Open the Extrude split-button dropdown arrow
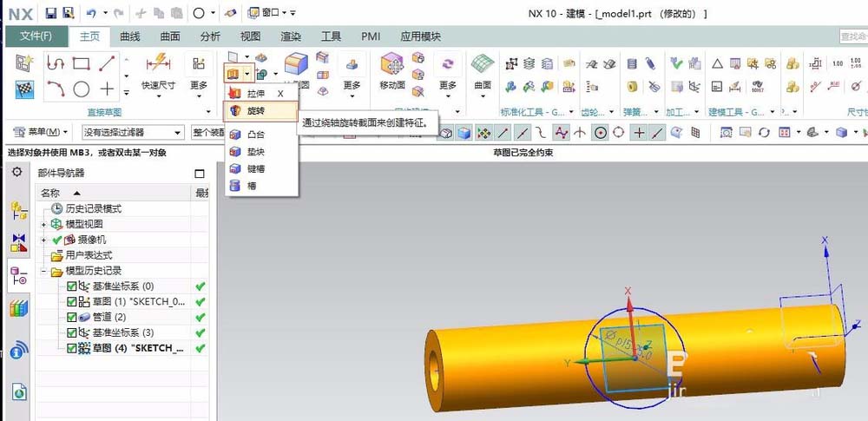This screenshot has height=421, width=868. click(247, 73)
